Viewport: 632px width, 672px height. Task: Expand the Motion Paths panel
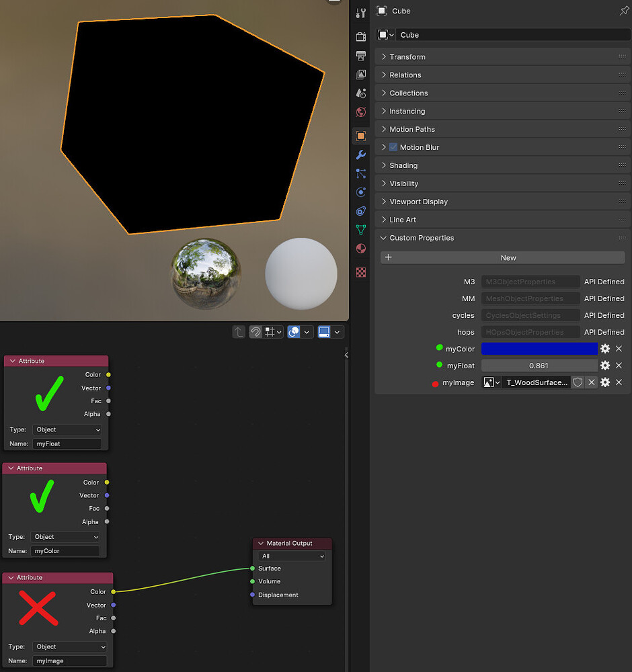[502, 129]
